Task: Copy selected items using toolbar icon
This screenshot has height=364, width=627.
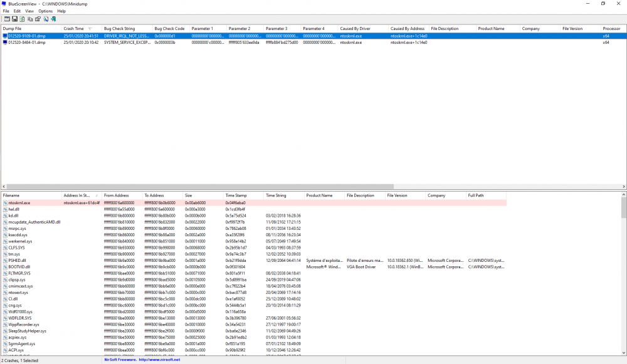Action: tap(29, 19)
